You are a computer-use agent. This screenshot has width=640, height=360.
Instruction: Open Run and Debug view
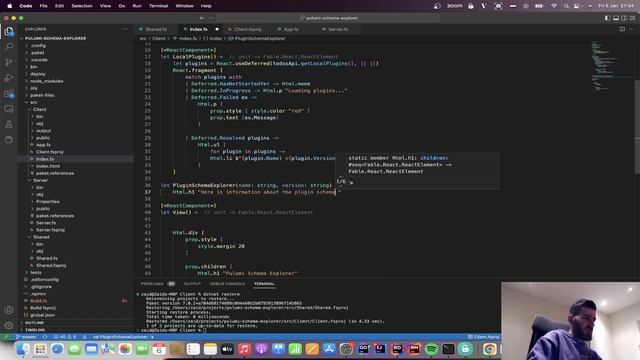(x=9, y=78)
